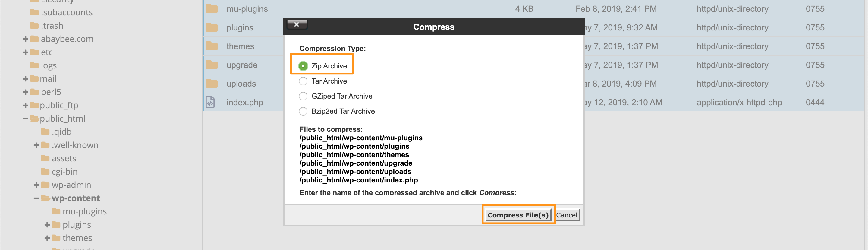The image size is (868, 250).
Task: Expand the wp-admin folder node
Action: click(36, 185)
